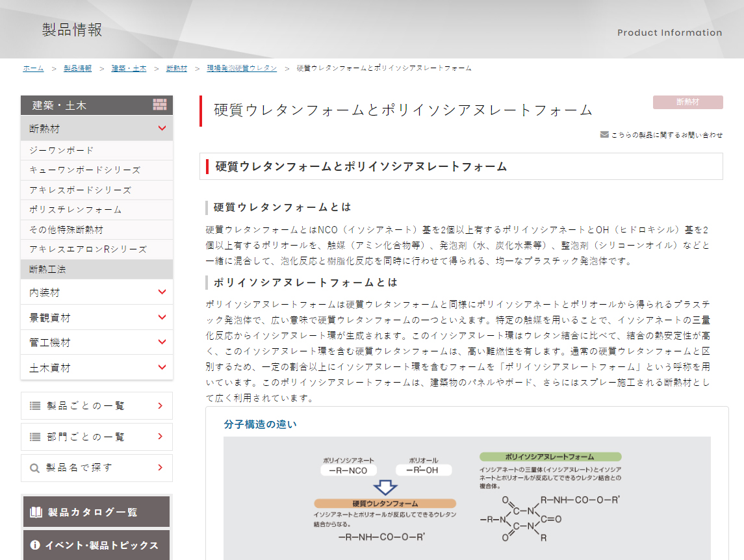This screenshot has width=744, height=560.
Task: Open 製品情報 breadcrumb link
Action: tap(78, 68)
